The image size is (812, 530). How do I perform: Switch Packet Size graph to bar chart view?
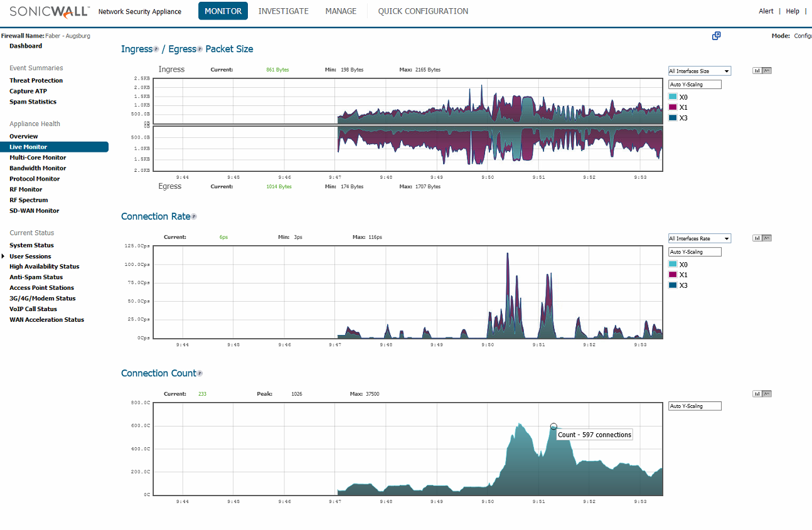point(757,70)
